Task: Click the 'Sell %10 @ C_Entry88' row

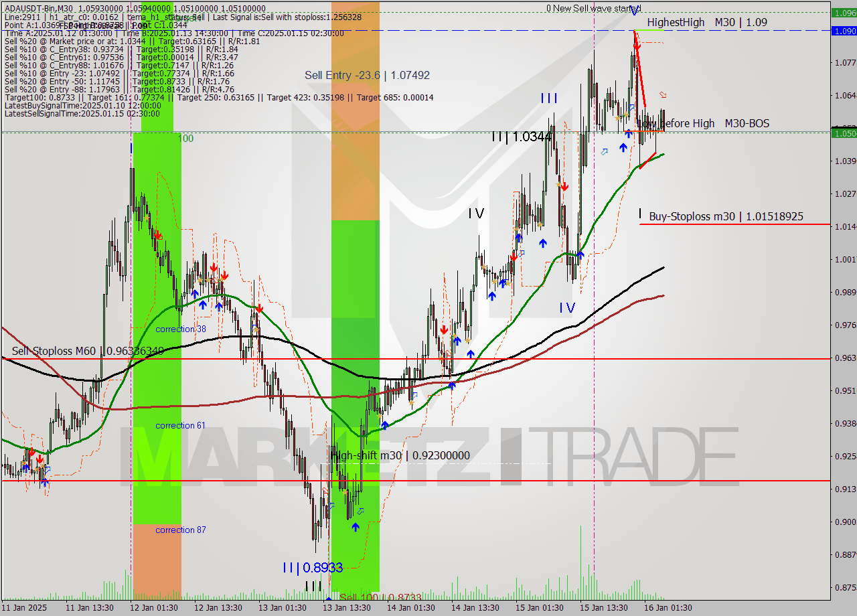Action: tap(119, 65)
